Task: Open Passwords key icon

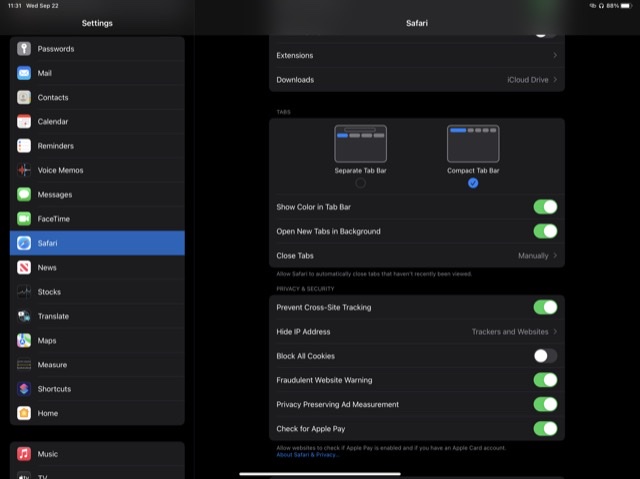Action: pyautogui.click(x=24, y=49)
